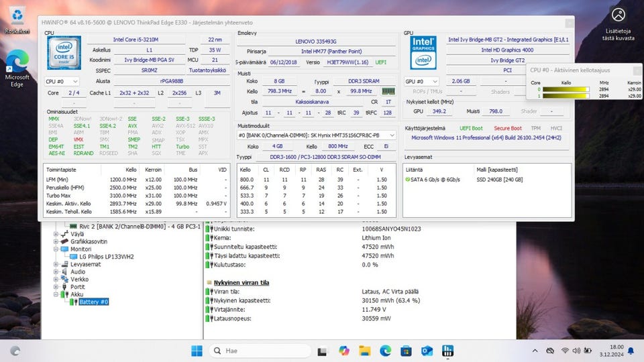Select Battery #0 in the tree
Viewport: 644px width, 362px height.
pyautogui.click(x=93, y=302)
